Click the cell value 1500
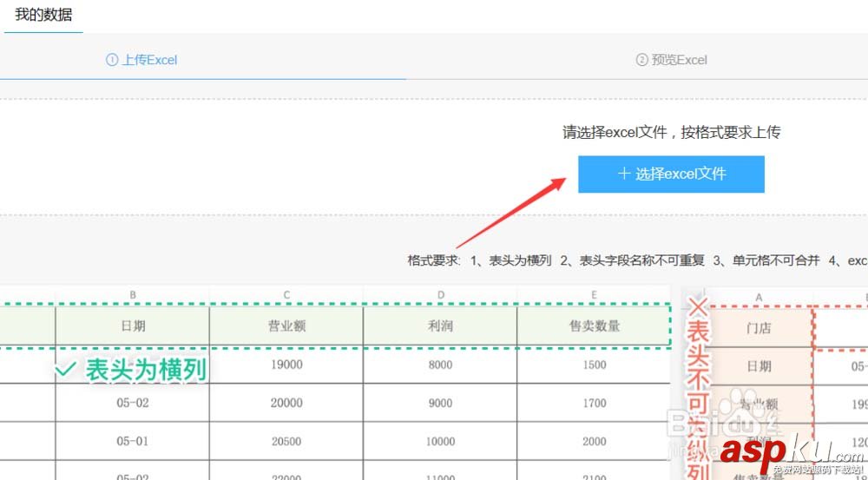 coord(594,365)
